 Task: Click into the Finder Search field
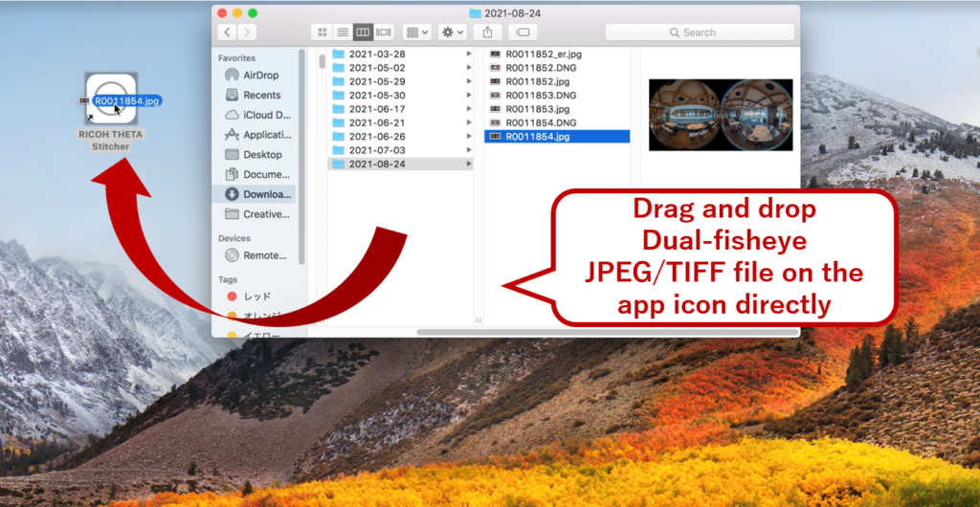pyautogui.click(x=700, y=32)
